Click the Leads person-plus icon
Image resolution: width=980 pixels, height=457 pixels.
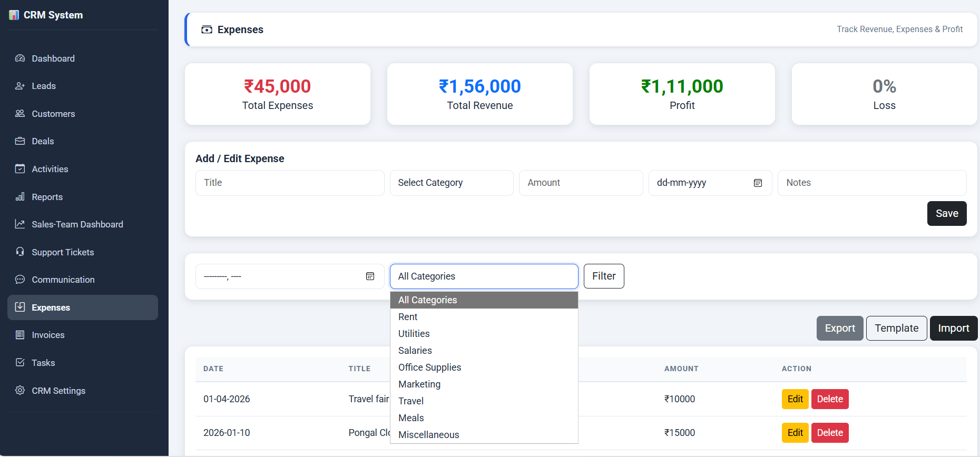pyautogui.click(x=20, y=86)
